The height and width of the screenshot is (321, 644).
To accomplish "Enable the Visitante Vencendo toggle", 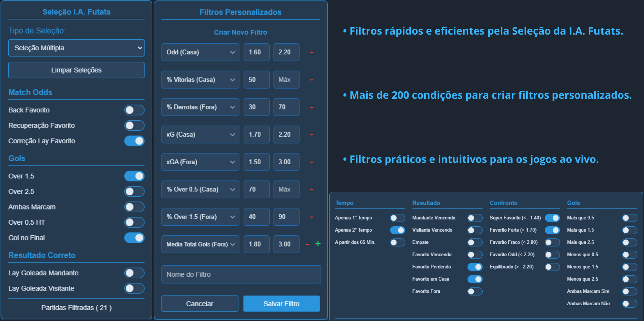I will (x=475, y=230).
